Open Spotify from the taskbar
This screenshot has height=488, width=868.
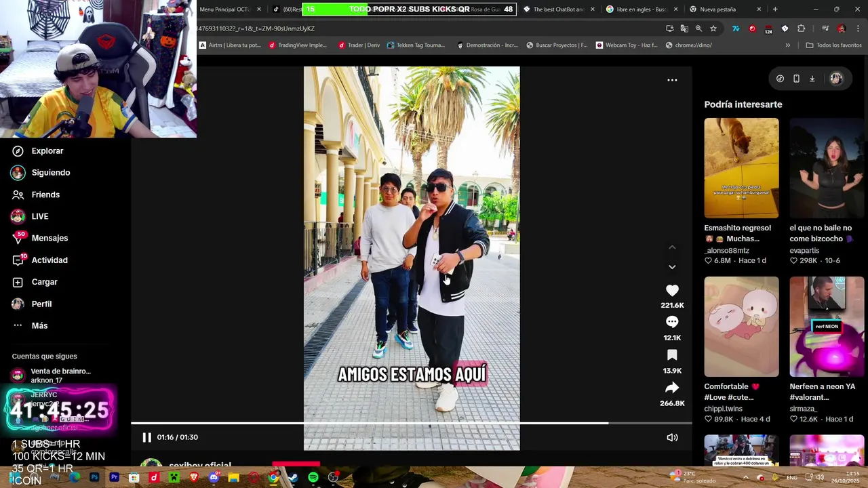point(313,478)
